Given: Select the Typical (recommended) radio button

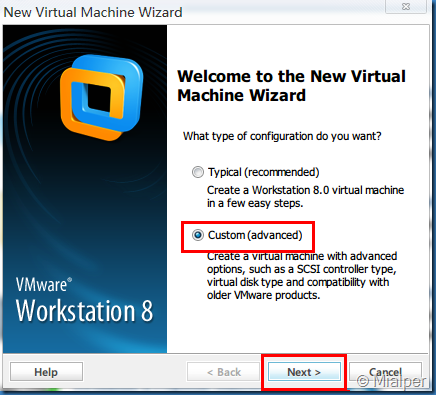Looking at the screenshot, I should [198, 172].
